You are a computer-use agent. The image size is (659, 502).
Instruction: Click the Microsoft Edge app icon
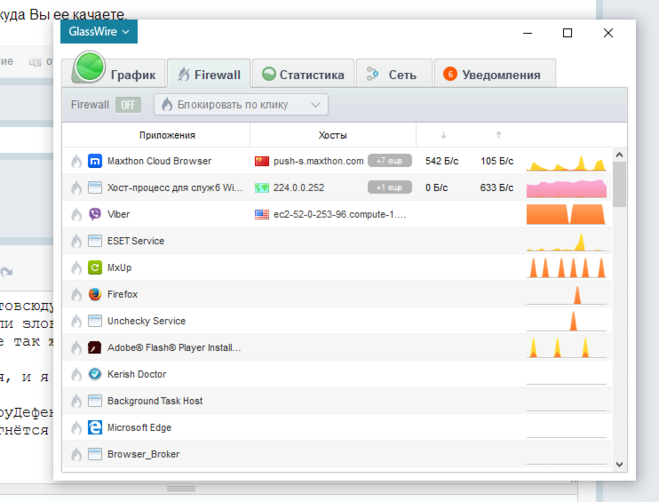coord(95,428)
